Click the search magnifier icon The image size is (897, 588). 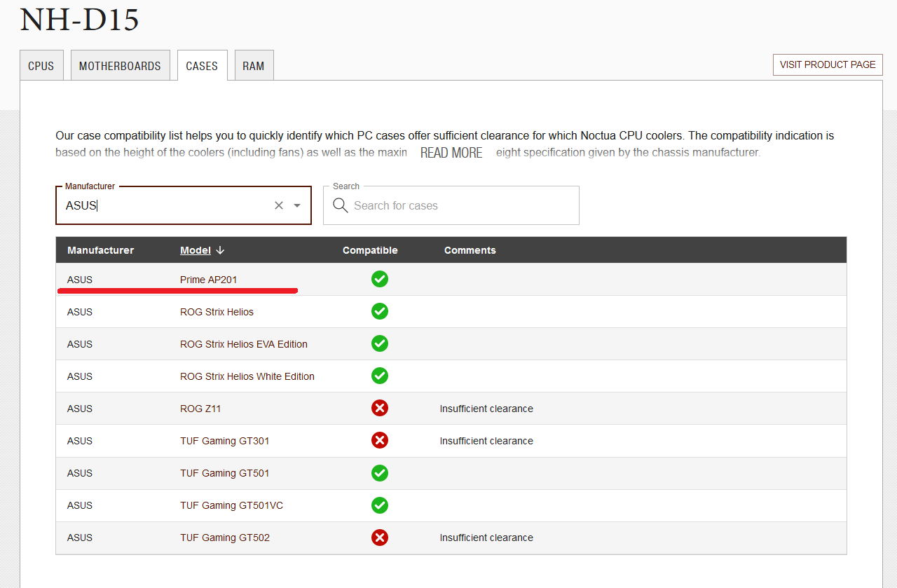click(341, 205)
